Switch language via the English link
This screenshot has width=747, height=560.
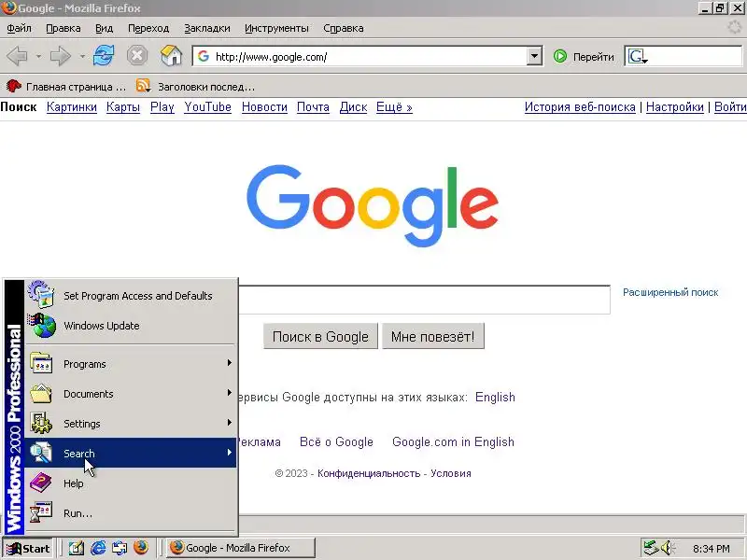(495, 398)
